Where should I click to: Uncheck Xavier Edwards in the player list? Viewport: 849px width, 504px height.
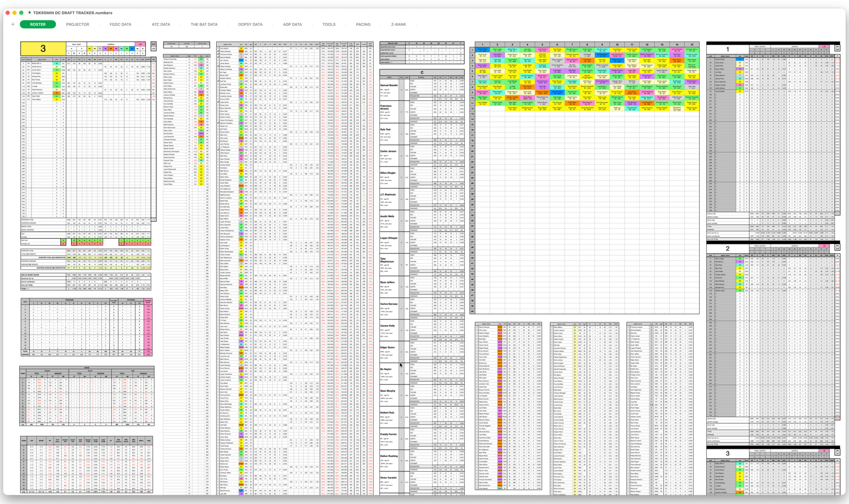coord(218,51)
